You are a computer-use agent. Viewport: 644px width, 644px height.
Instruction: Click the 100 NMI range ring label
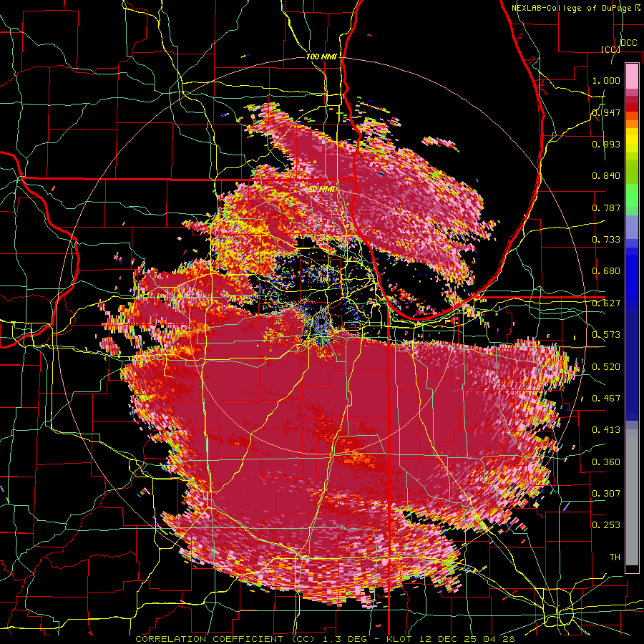[321, 57]
